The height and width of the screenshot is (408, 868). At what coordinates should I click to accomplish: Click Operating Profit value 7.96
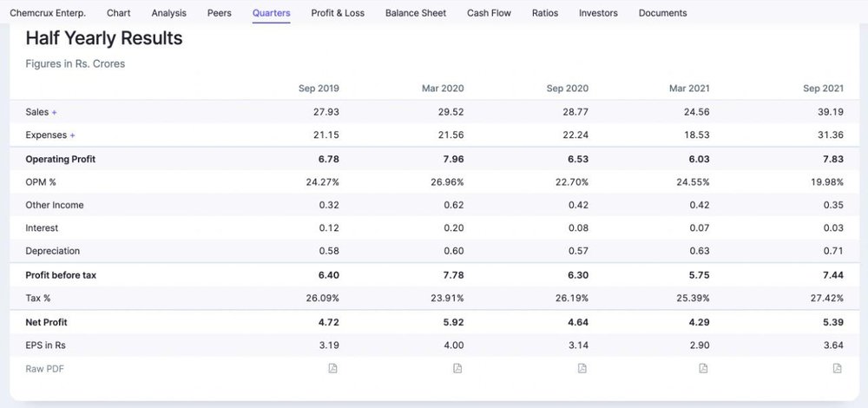click(x=453, y=159)
